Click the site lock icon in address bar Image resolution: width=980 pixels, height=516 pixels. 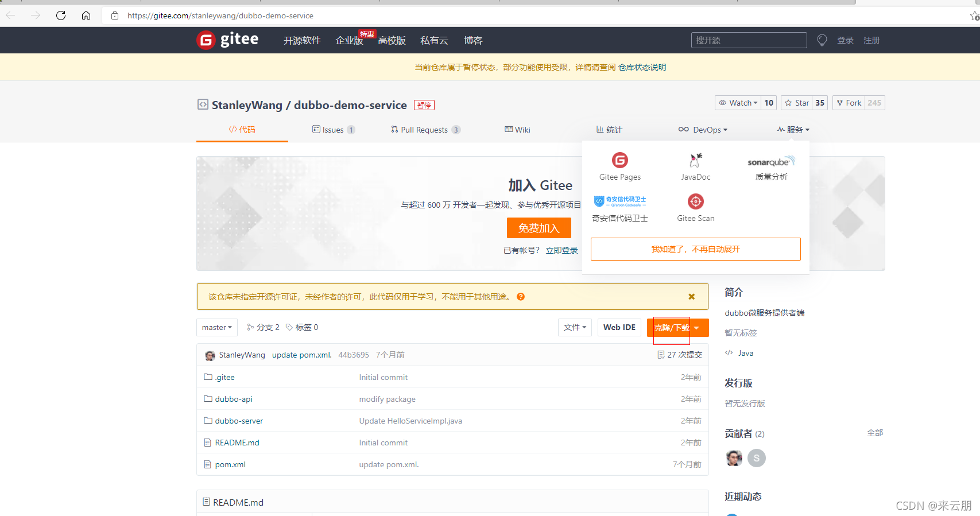point(115,15)
